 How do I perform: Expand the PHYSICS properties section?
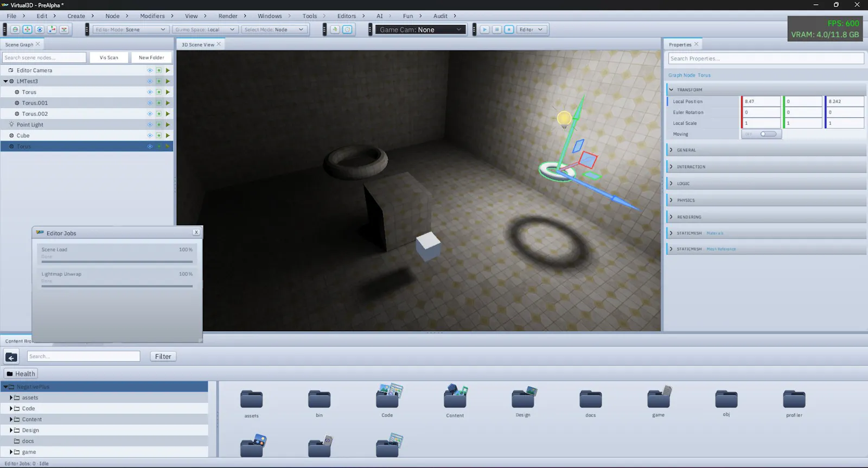(x=766, y=200)
